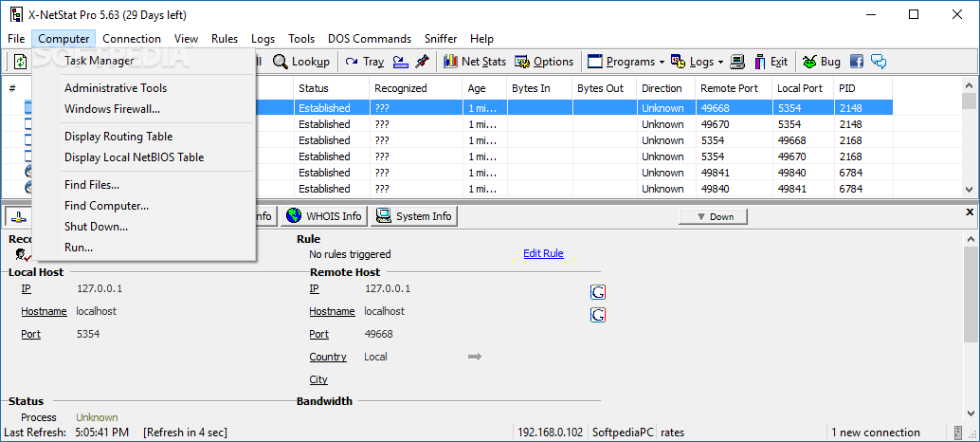The height and width of the screenshot is (442, 980).
Task: Sort by Recognized column header
Action: point(416,88)
